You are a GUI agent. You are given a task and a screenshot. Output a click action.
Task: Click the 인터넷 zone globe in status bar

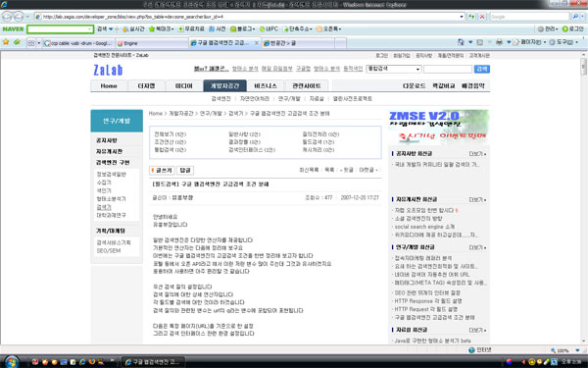(x=471, y=350)
